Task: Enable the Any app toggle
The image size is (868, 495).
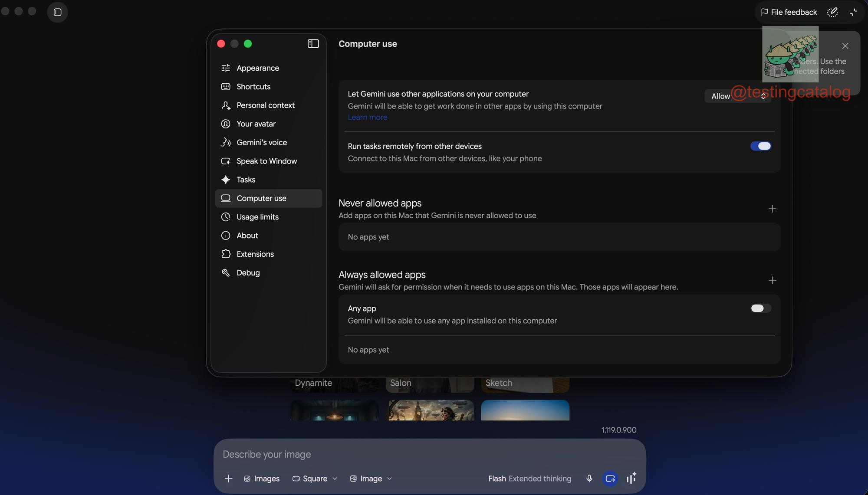Action: click(x=760, y=308)
